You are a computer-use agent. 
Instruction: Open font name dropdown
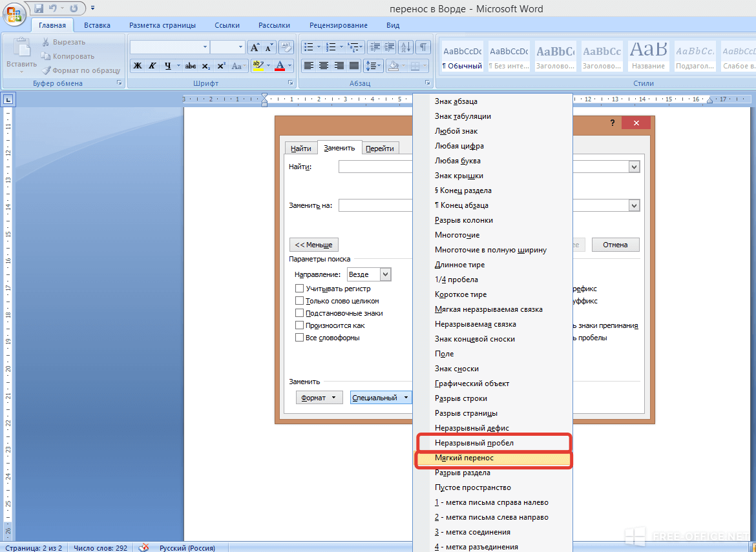(x=205, y=47)
